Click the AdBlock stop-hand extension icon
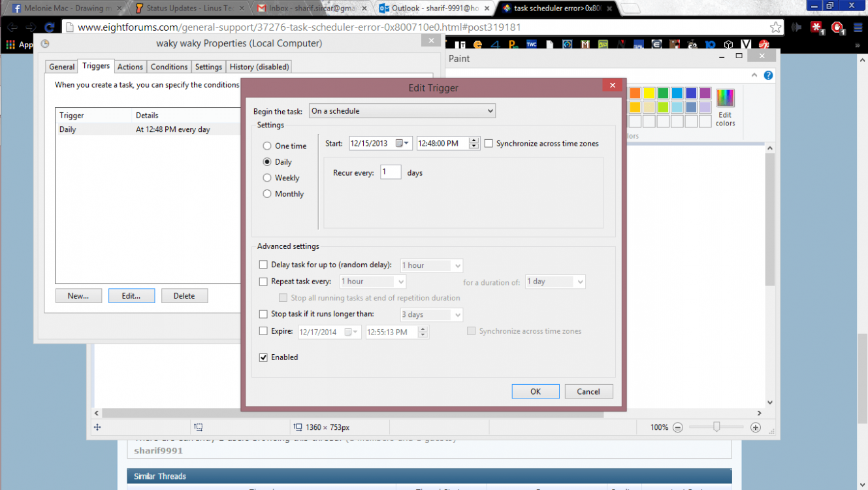 pos(838,27)
